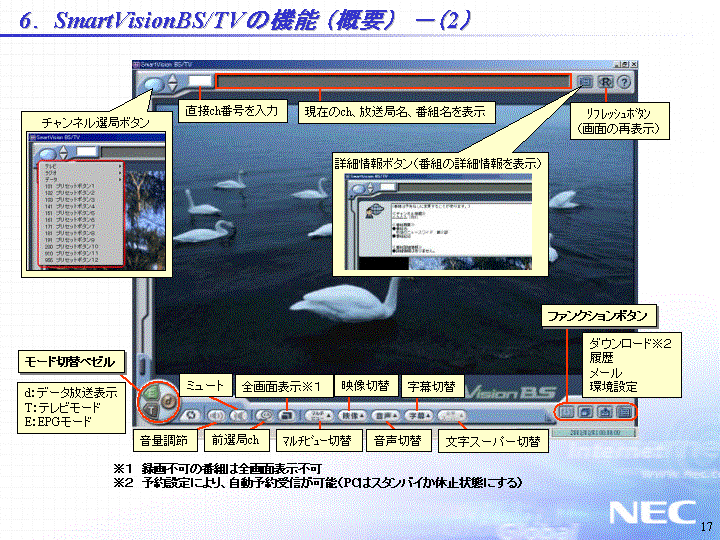Click the channel down arrow in main window
This screenshot has height=540, width=720.
click(172, 88)
